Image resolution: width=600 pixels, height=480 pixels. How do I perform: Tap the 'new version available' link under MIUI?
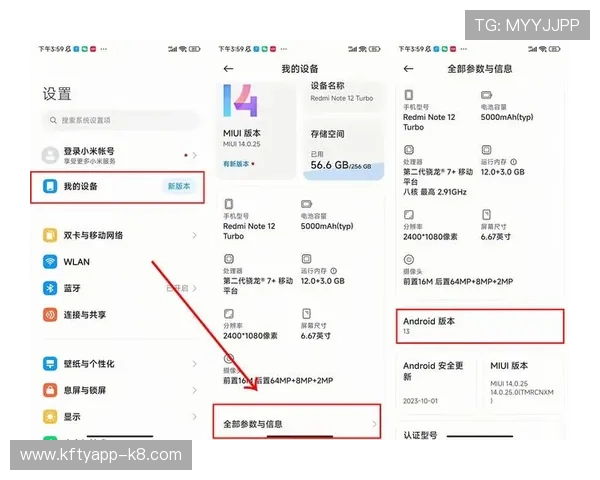point(236,164)
